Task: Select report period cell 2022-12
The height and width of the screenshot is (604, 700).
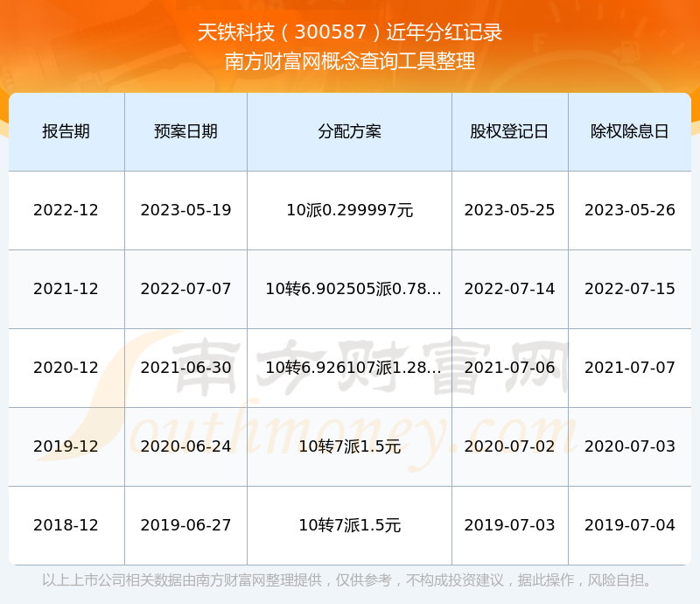Action: click(x=66, y=210)
